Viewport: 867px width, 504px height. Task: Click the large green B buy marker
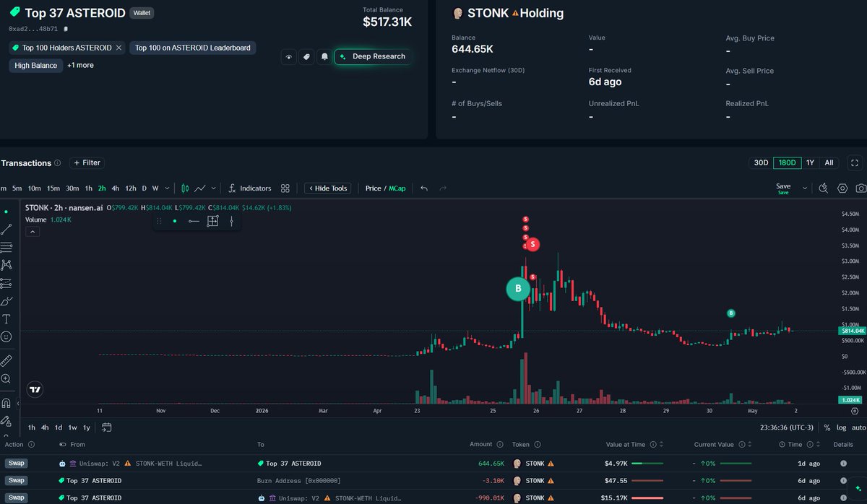click(x=518, y=289)
